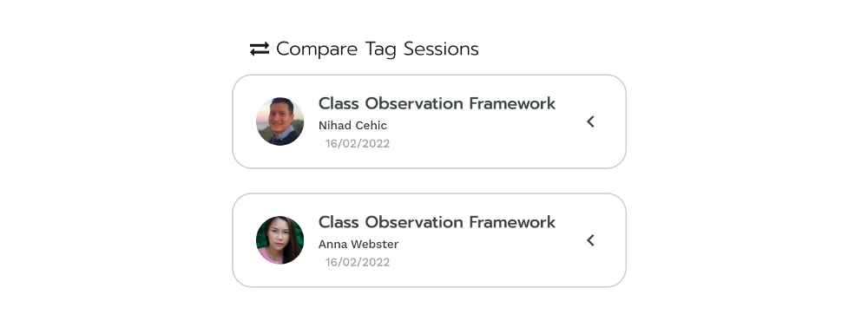Open Class Observation Framework title for Anna Webster
868x321 pixels.
(x=437, y=222)
